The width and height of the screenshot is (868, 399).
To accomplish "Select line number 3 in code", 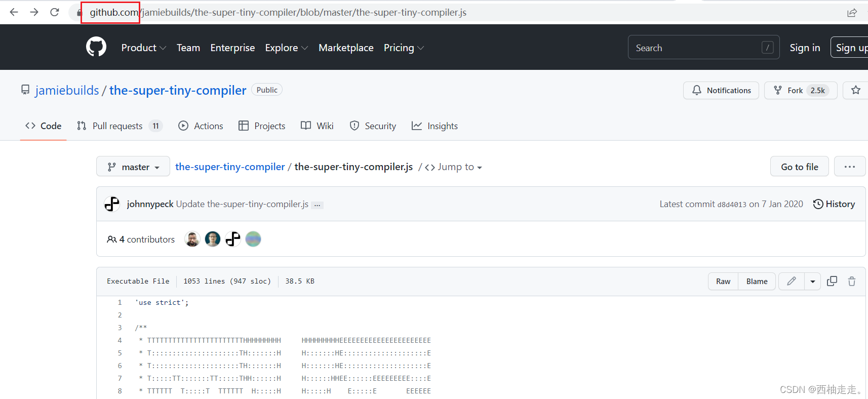I will click(120, 328).
